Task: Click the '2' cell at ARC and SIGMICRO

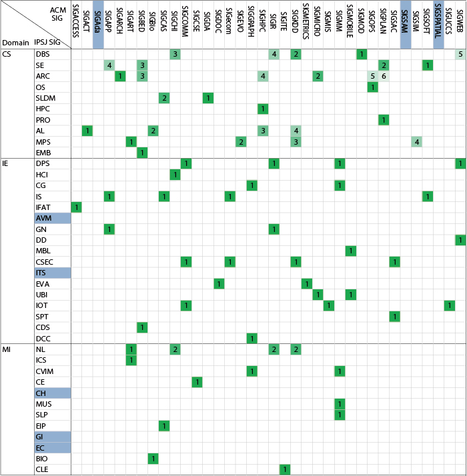Action: 318,76
